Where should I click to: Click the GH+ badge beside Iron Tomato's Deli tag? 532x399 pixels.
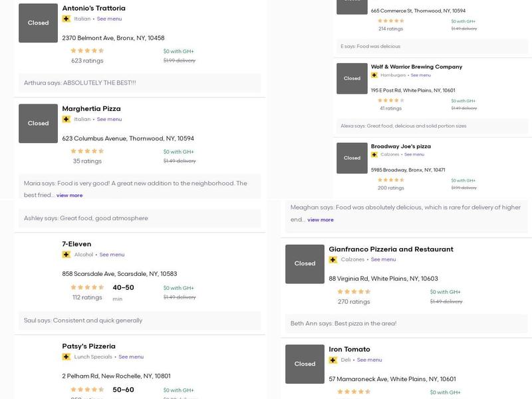pyautogui.click(x=333, y=360)
